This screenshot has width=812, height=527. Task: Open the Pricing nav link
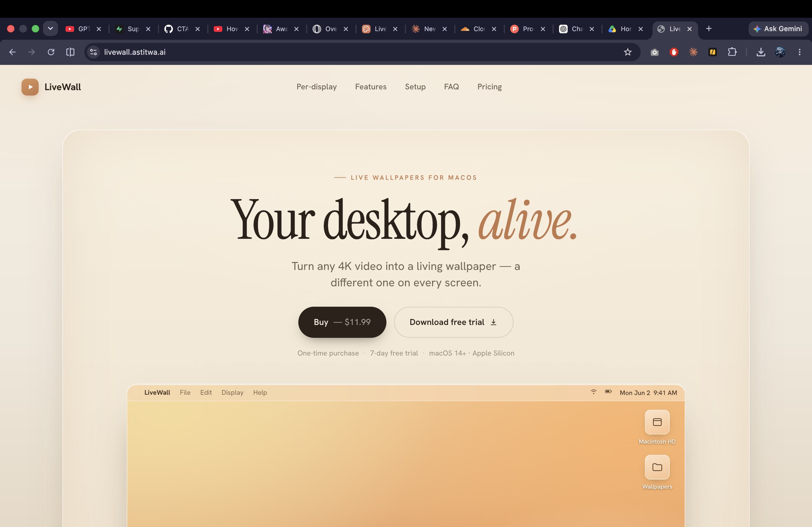(x=489, y=87)
